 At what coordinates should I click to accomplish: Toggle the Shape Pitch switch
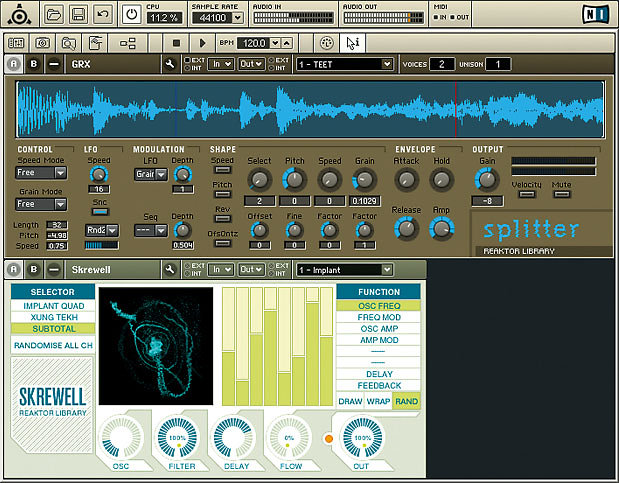223,194
